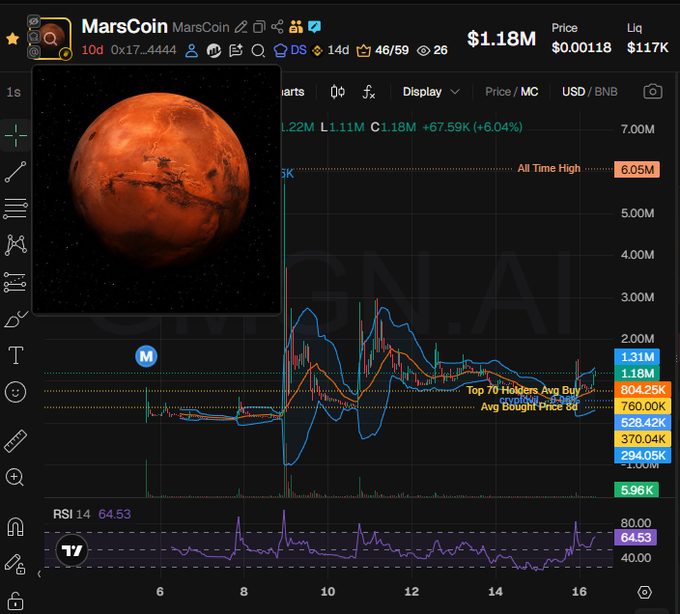Click the 804.25K orange price label
This screenshot has width=680, height=614.
point(643,390)
